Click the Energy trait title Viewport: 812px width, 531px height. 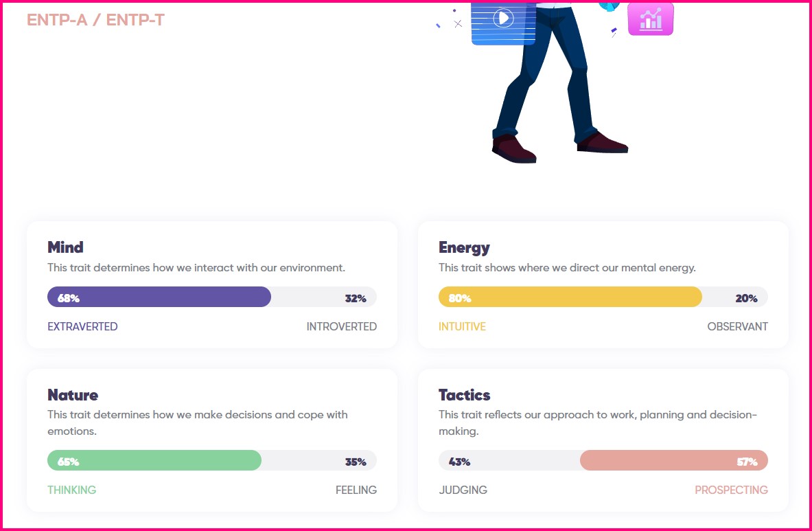point(464,247)
